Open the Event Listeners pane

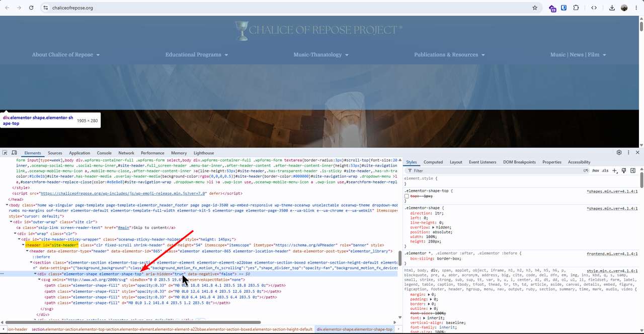coord(483,162)
